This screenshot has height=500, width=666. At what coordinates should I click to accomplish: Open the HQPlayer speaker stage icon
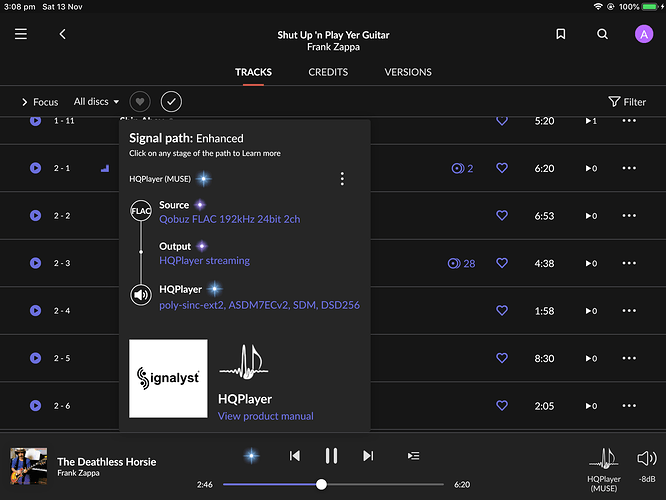click(x=141, y=295)
